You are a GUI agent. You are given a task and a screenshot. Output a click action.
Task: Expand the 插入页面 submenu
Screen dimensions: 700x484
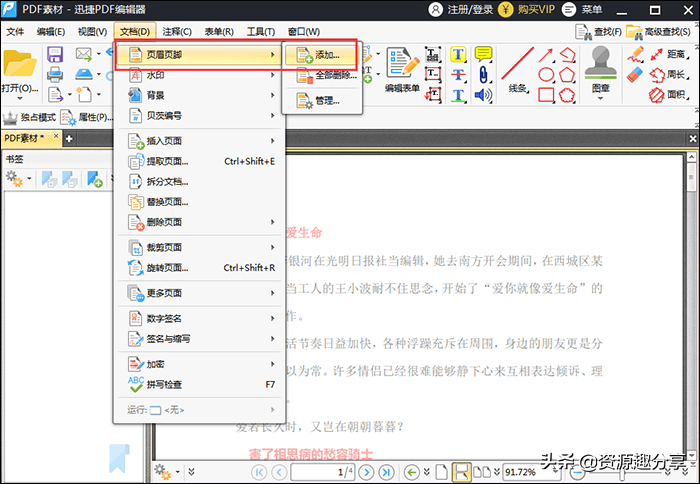(x=199, y=141)
